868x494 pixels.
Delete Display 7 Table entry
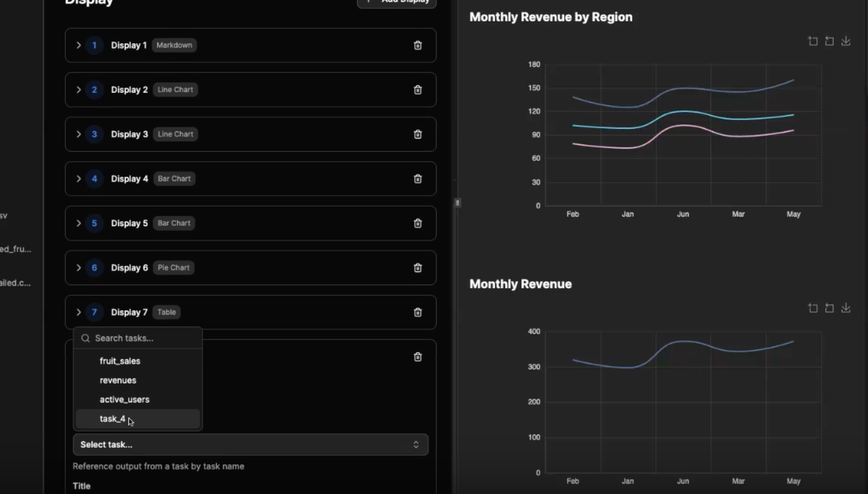coord(418,312)
